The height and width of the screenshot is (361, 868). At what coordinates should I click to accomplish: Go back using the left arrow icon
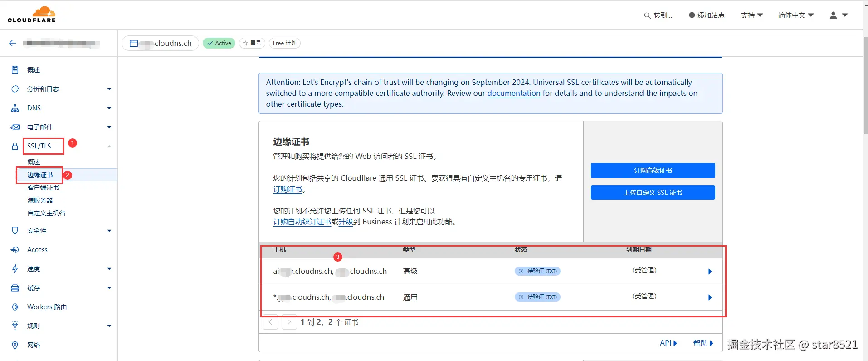[13, 43]
